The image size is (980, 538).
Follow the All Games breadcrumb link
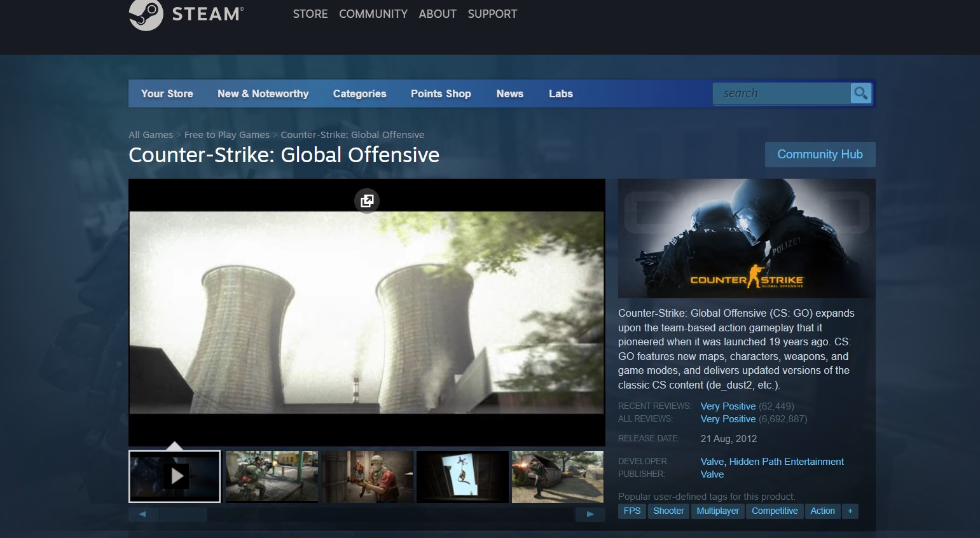(151, 135)
